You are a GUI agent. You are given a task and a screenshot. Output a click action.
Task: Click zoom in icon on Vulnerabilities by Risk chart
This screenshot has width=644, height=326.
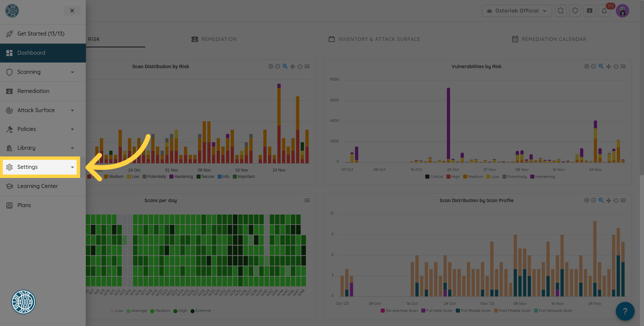coord(586,66)
